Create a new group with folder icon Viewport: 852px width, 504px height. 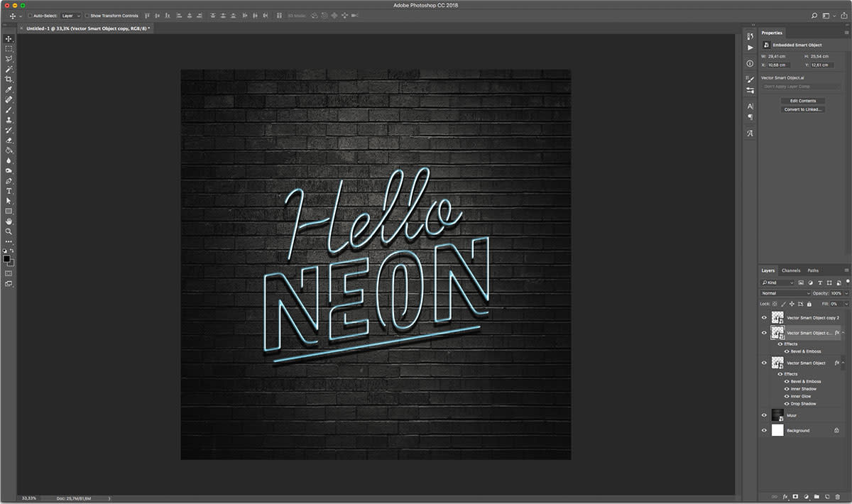(816, 496)
